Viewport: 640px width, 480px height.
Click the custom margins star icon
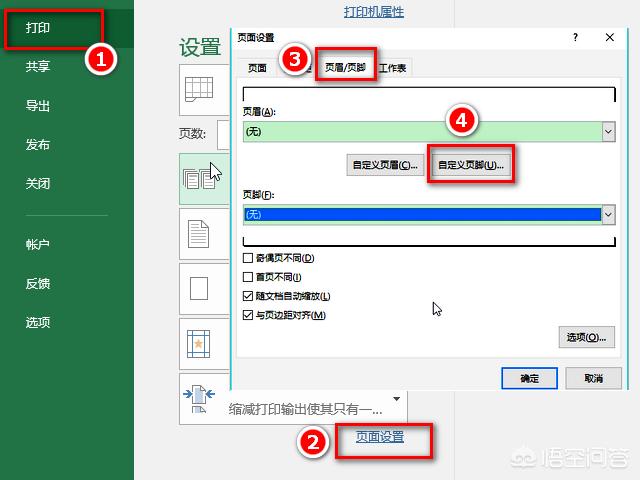(198, 344)
